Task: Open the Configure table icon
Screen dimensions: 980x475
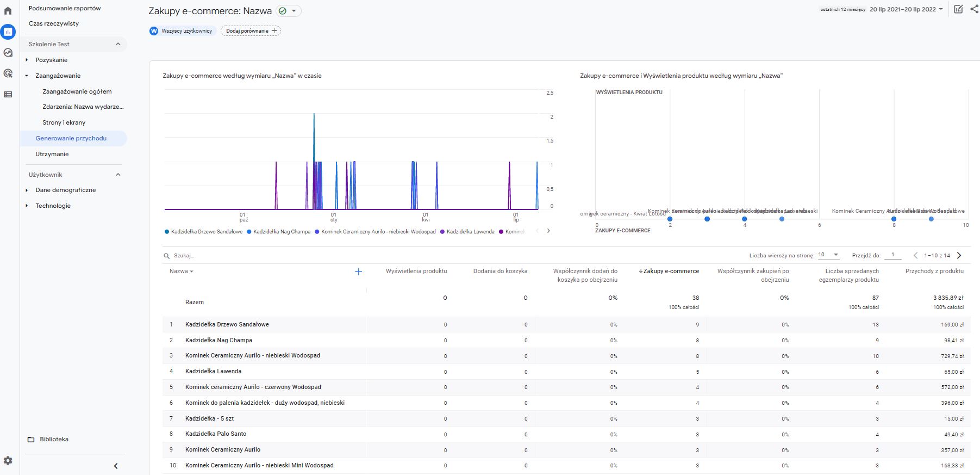Action: coord(8,95)
